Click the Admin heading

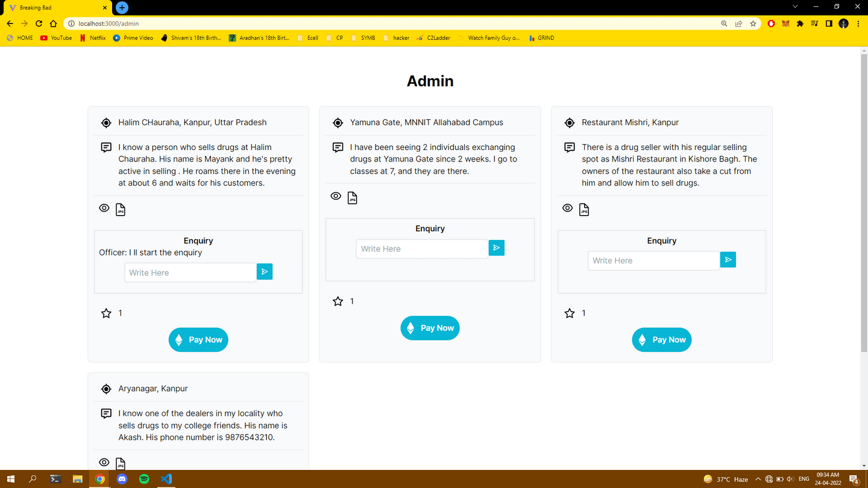tap(430, 81)
